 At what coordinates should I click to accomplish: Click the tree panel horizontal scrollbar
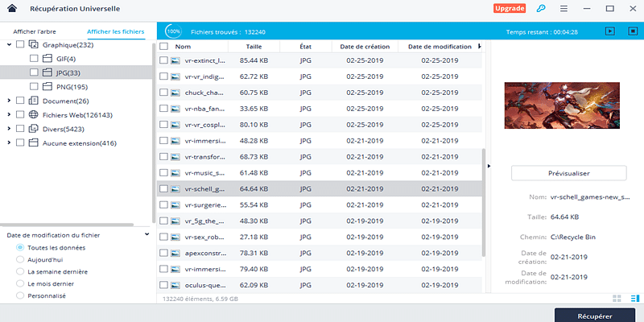pyautogui.click(x=68, y=225)
